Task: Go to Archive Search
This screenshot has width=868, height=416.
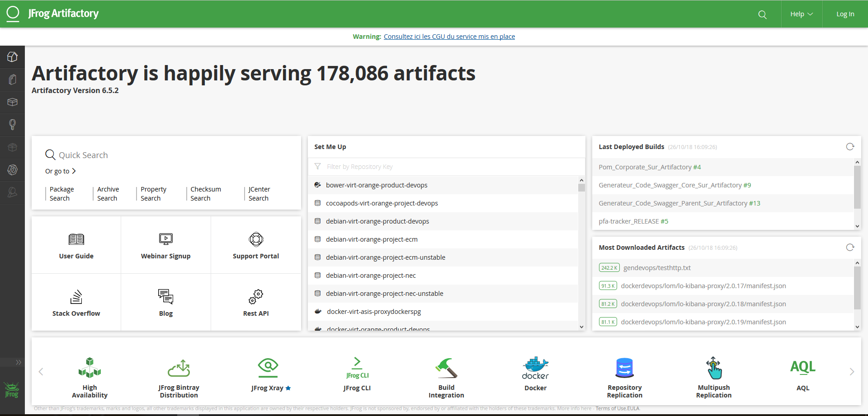Action: coord(108,194)
